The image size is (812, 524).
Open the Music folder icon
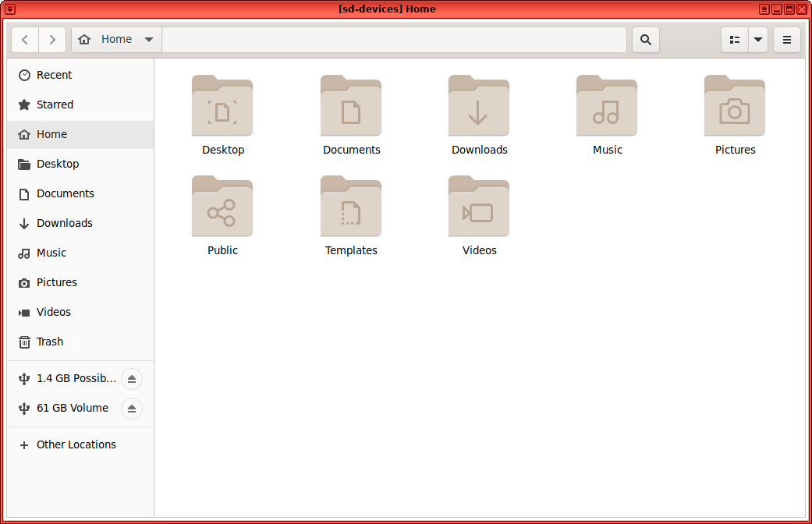pyautogui.click(x=606, y=107)
